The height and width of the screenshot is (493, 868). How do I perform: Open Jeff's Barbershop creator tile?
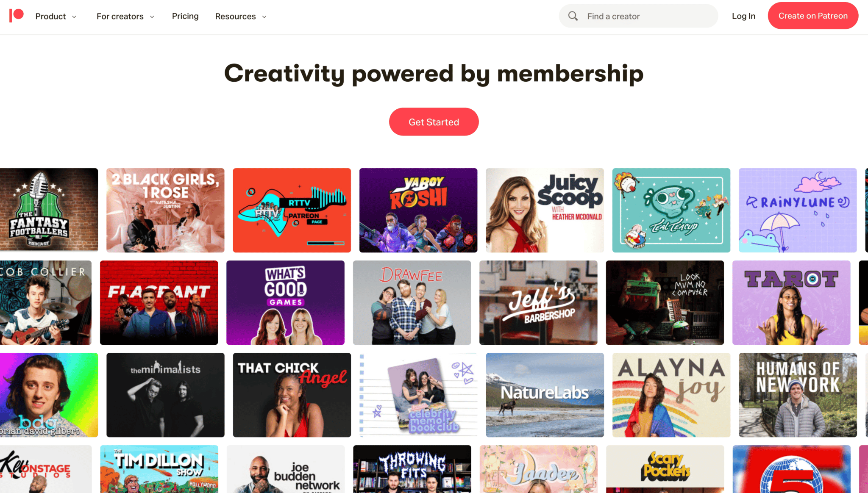click(538, 302)
